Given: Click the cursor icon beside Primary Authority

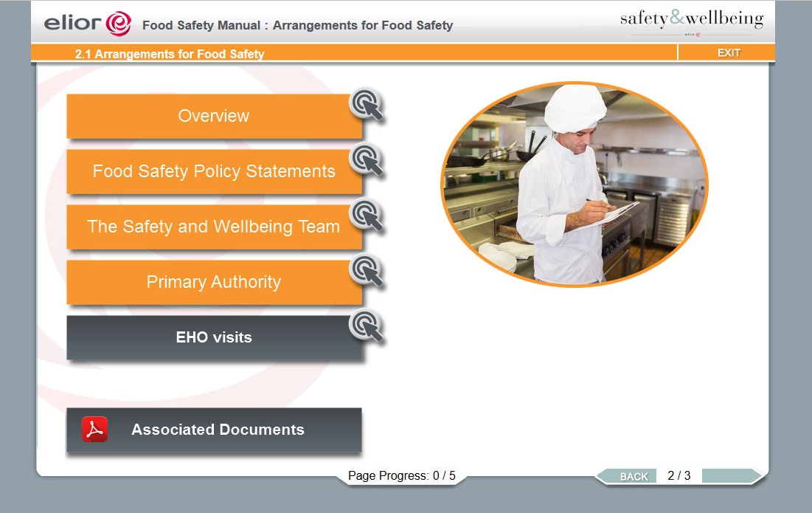Looking at the screenshot, I should [x=367, y=272].
